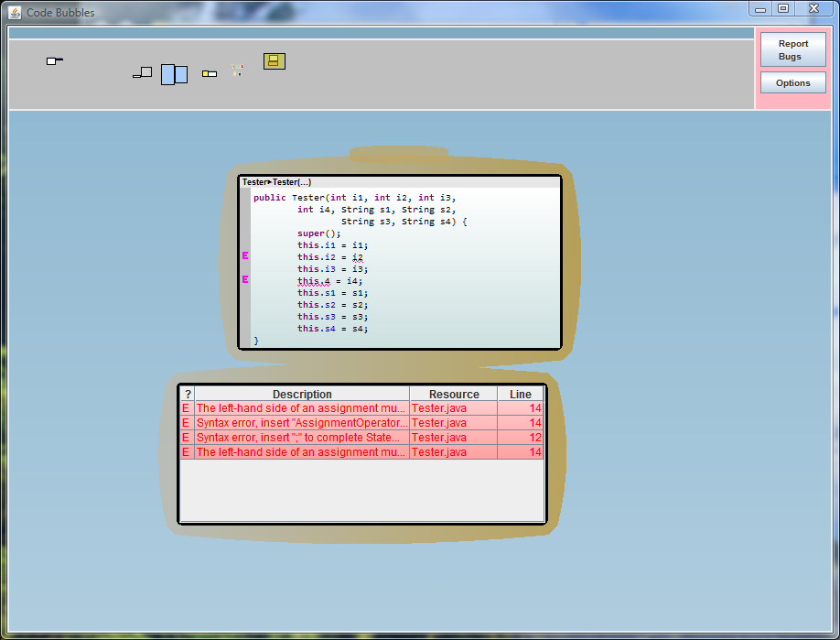Screen dimensions: 840x640
Task: Click the E marker in the AssignmentOperator error row
Action: point(186,423)
